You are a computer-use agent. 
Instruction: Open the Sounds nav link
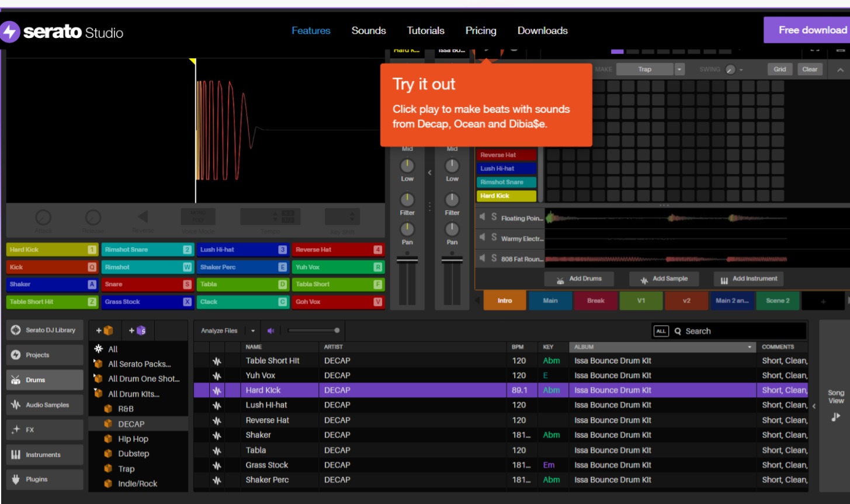pyautogui.click(x=369, y=30)
